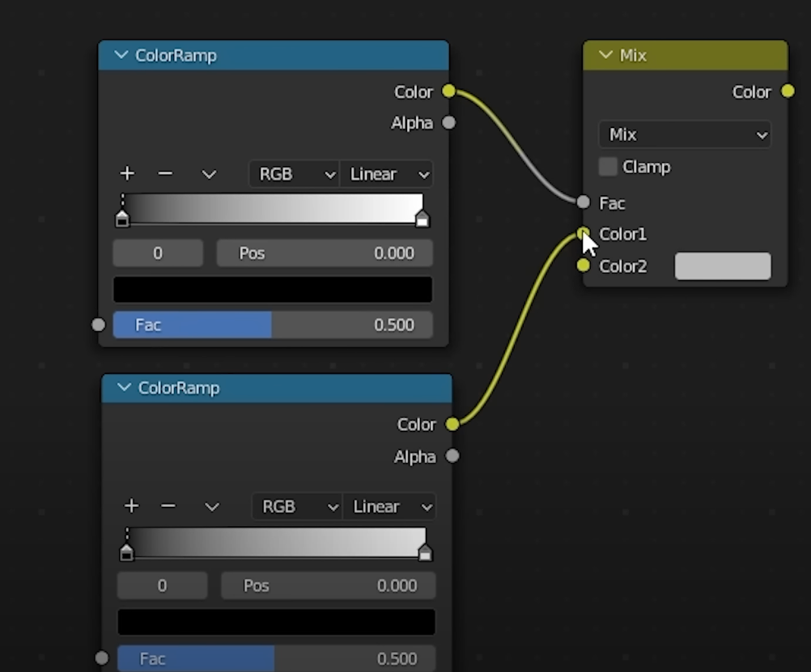Click stop index field in upper ColorRamp

[x=158, y=253]
